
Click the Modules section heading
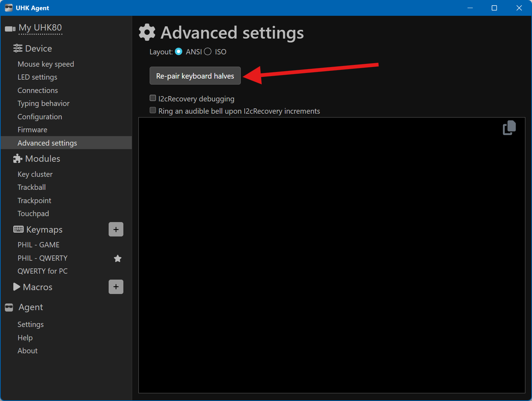click(43, 159)
